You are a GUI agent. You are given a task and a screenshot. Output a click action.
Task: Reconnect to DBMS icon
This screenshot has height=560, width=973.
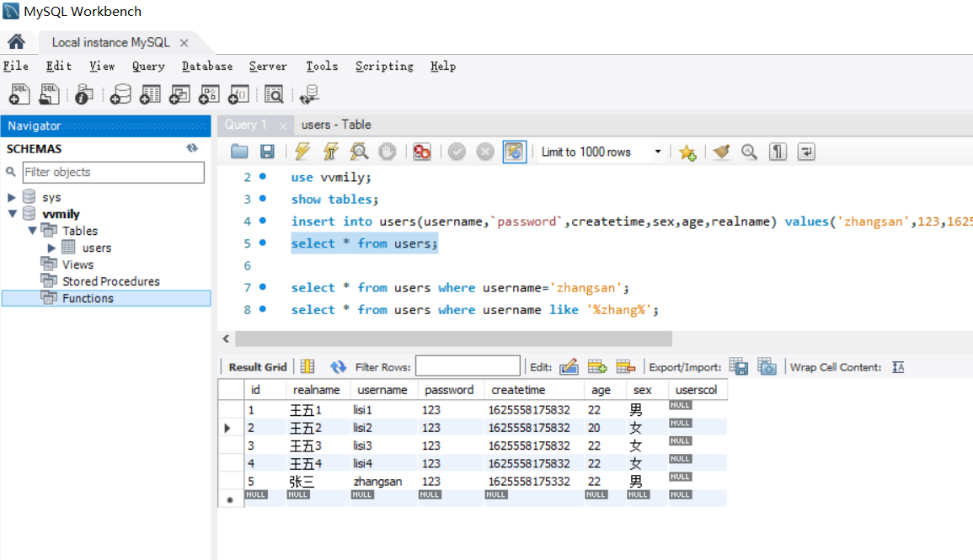pos(309,94)
